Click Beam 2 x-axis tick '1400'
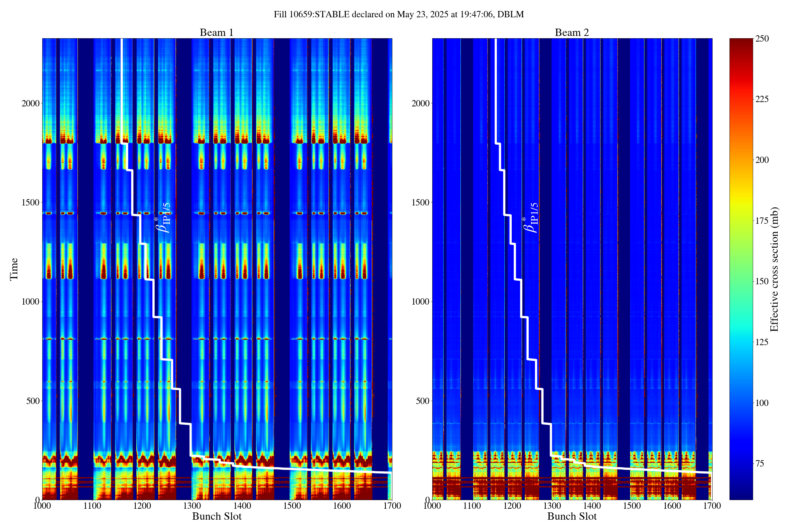 592,506
